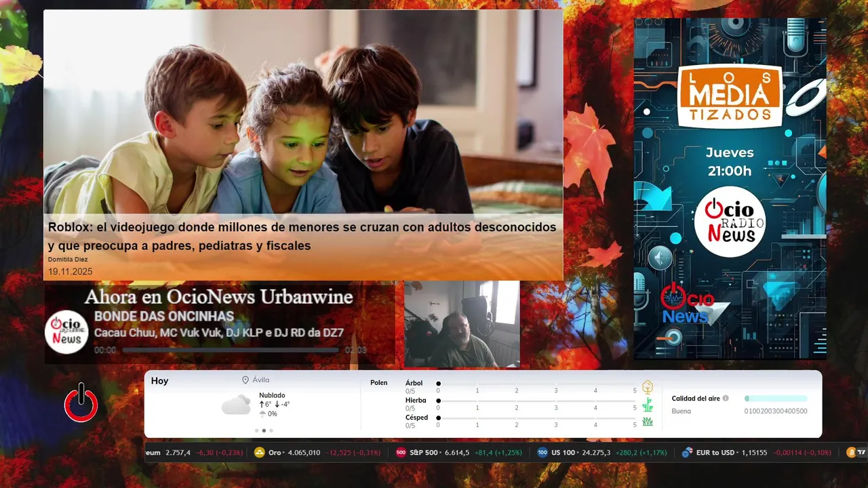Image resolution: width=868 pixels, height=488 pixels.
Task: Click the Césped grass pollen icon
Action: (648, 422)
